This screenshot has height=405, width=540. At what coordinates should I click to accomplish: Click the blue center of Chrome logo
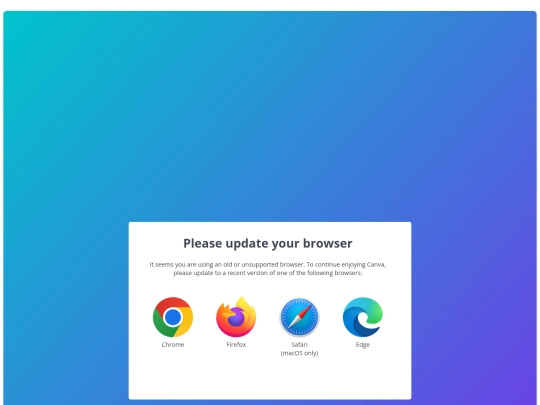pyautogui.click(x=173, y=317)
